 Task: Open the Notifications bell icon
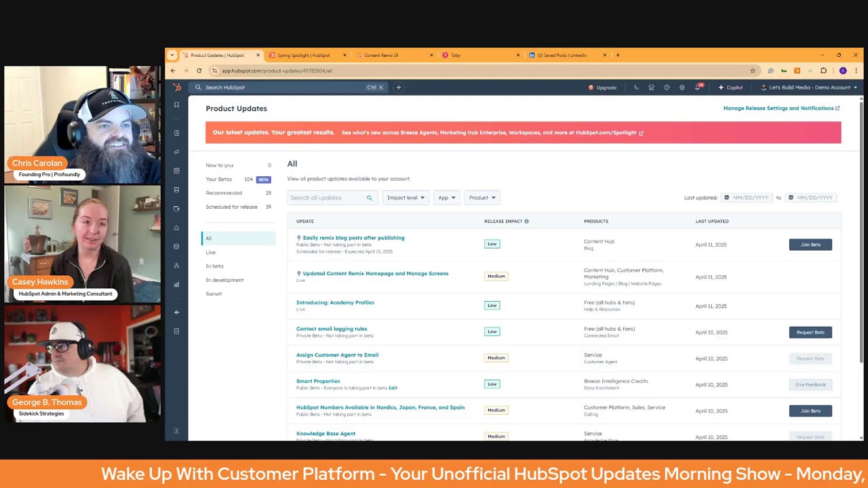(698, 87)
